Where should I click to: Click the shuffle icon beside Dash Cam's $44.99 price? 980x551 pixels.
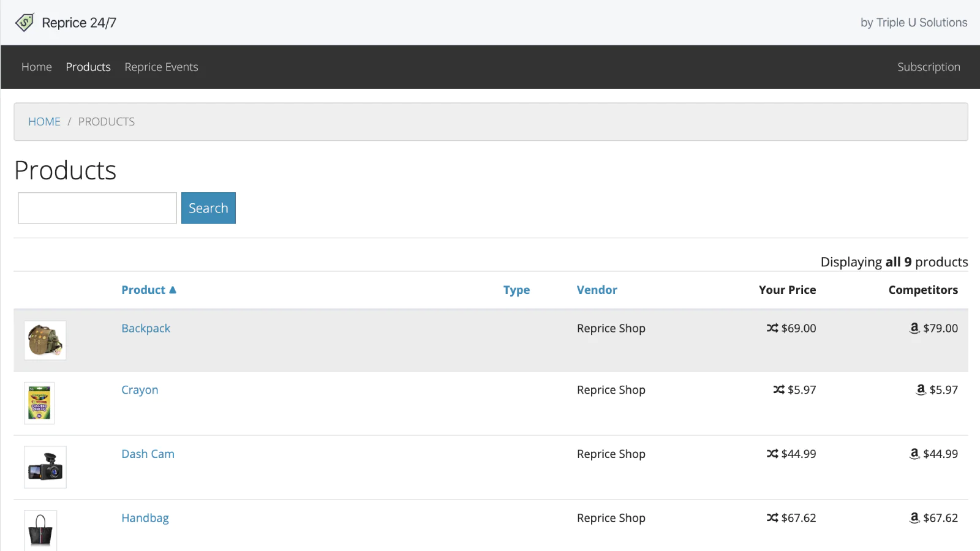pos(772,454)
